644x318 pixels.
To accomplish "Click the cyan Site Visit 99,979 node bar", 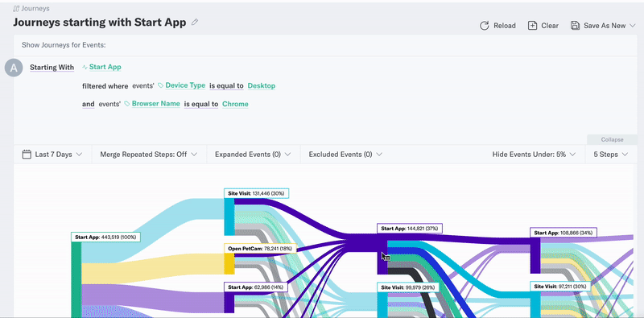I will (382, 305).
